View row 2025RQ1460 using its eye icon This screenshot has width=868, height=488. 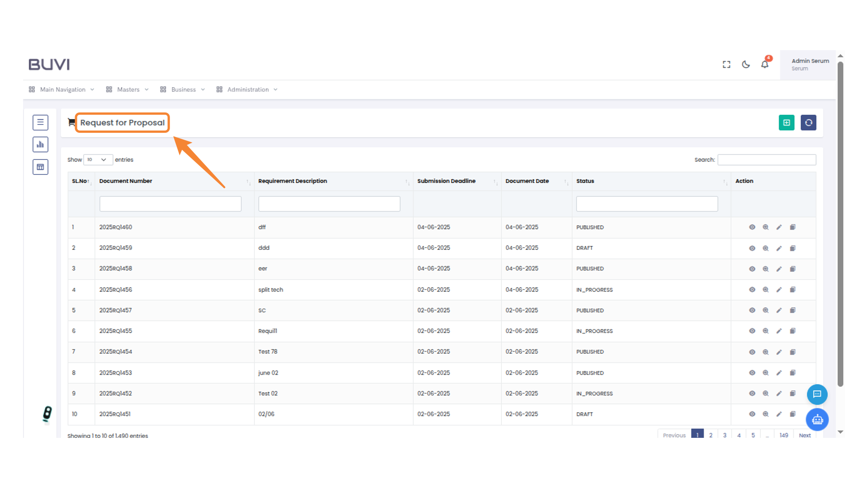point(752,227)
